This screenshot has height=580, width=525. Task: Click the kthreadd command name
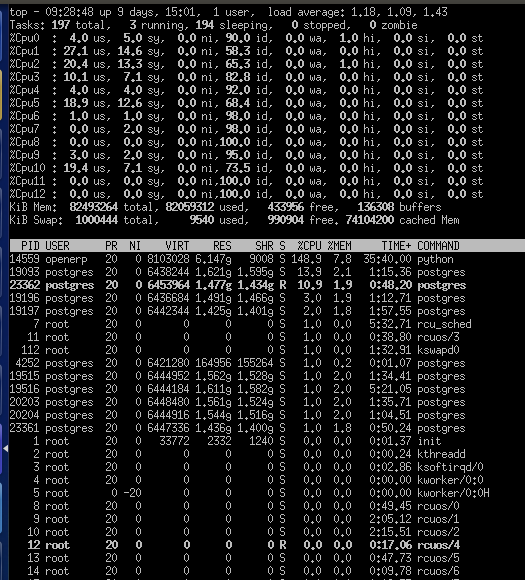(x=441, y=454)
